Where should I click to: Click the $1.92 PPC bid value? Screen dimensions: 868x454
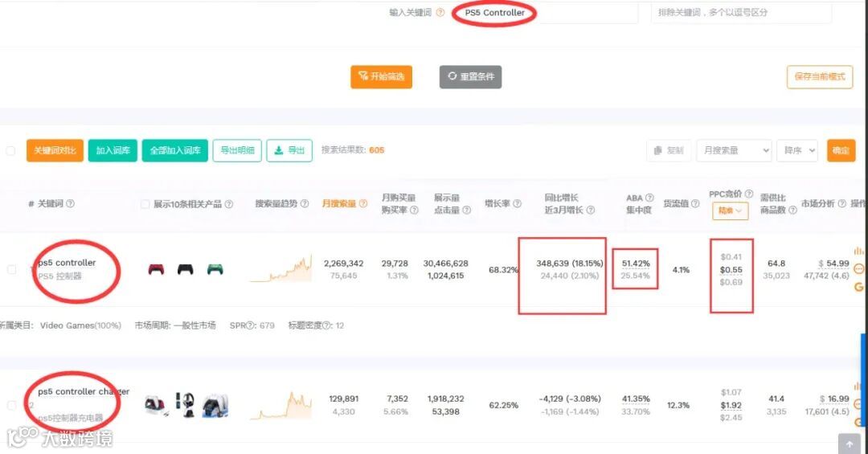[x=731, y=405]
